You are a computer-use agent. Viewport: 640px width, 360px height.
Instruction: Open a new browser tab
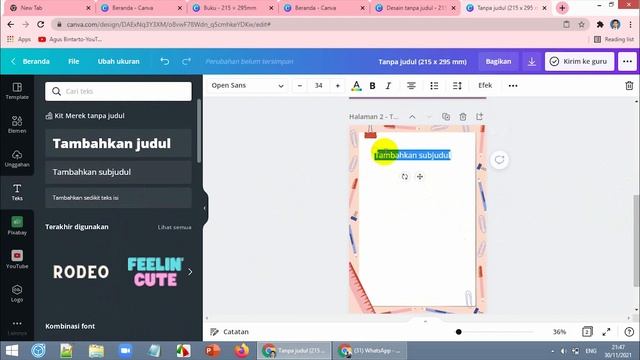pos(562,8)
